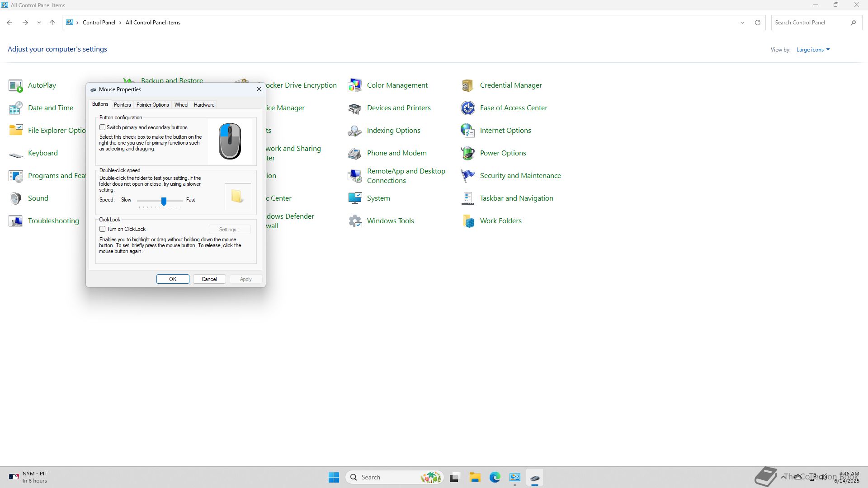868x488 pixels.
Task: Click the Power Options icon
Action: (x=467, y=153)
